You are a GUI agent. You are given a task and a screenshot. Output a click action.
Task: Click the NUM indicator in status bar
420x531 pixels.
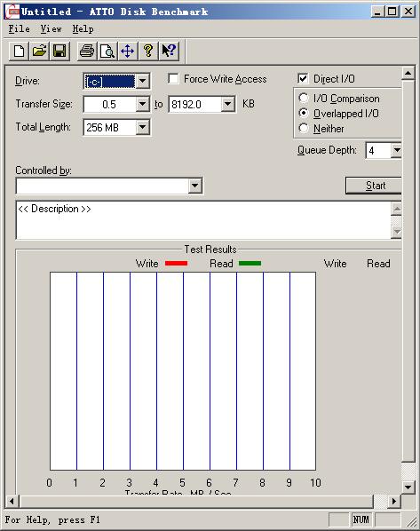(361, 519)
